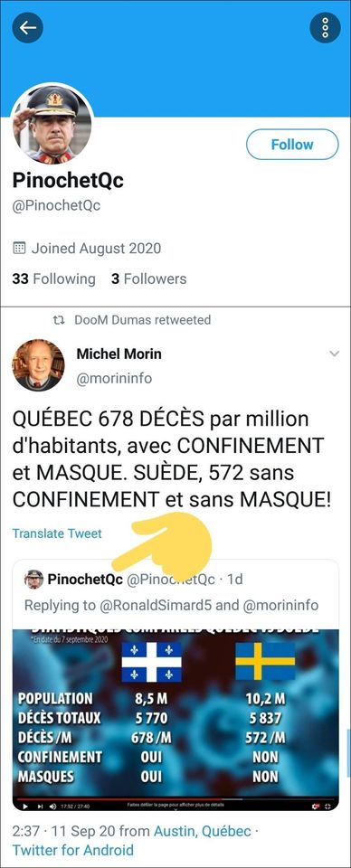The height and width of the screenshot is (868, 351).
Task: Tap the small PinochetQc avatar in quoted tweet
Action: 33,579
